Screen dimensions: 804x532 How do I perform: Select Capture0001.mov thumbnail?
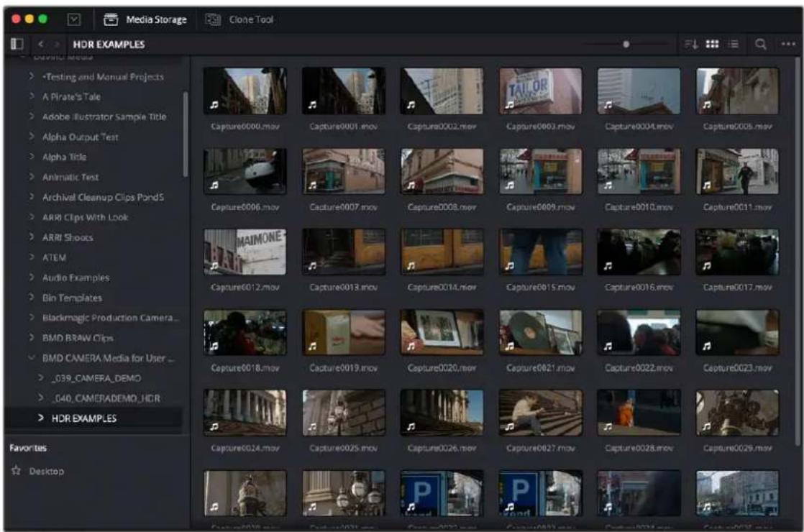[x=344, y=91]
